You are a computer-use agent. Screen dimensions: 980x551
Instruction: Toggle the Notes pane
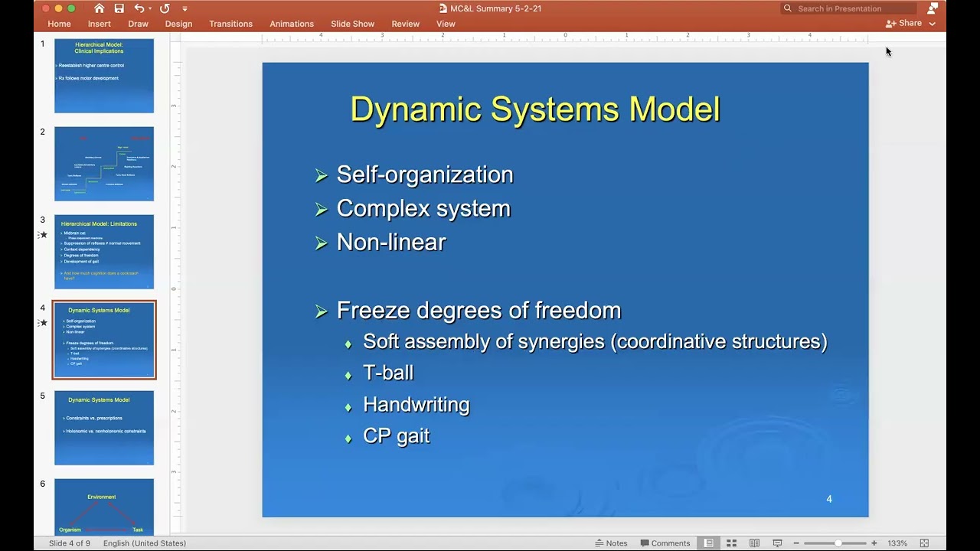[610, 543]
